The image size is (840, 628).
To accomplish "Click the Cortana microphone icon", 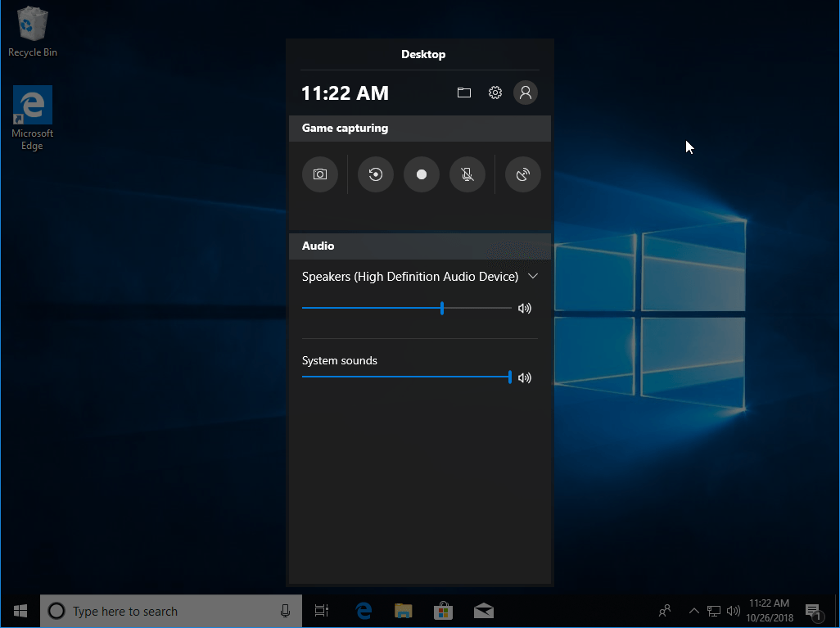I will click(286, 611).
